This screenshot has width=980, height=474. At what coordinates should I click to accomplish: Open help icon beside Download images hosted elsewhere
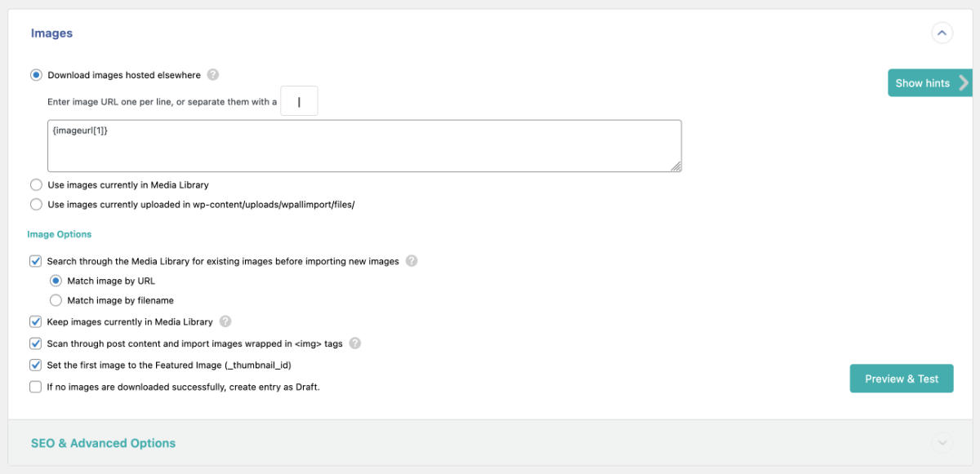pos(213,75)
